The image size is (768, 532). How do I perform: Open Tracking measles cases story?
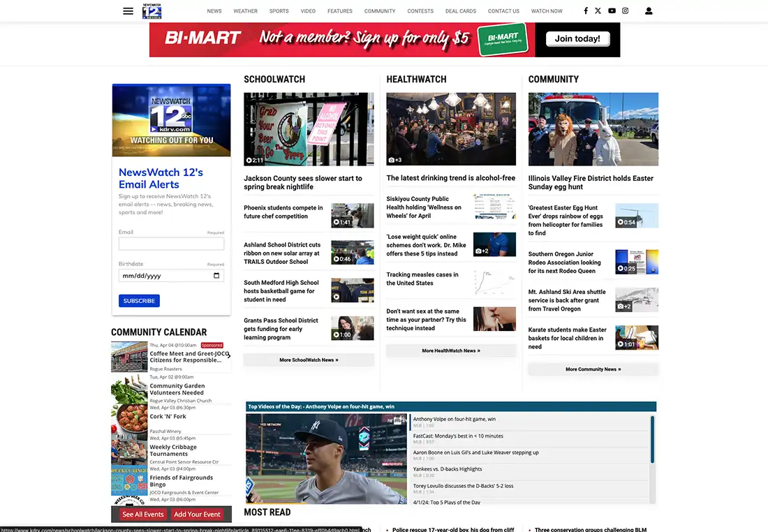[x=422, y=279]
